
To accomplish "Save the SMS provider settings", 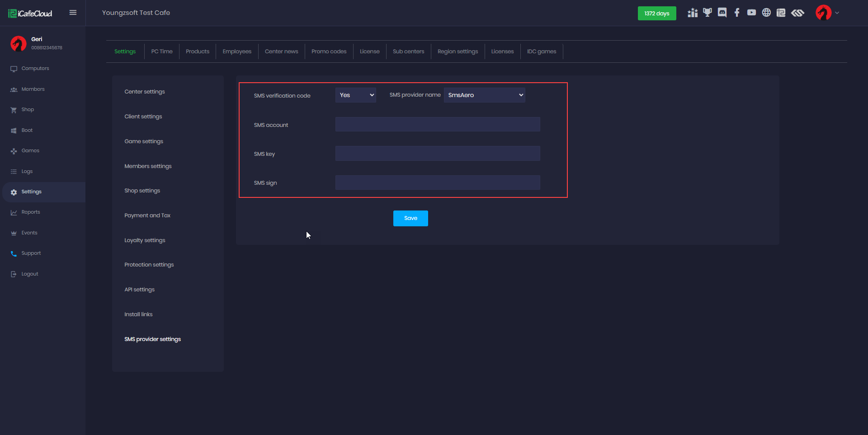I will click(410, 218).
